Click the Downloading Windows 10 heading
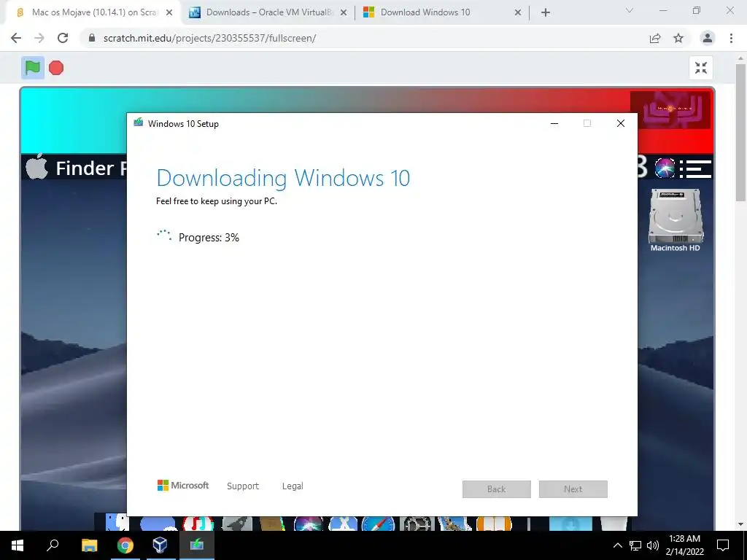Image resolution: width=747 pixels, height=560 pixels. [283, 178]
